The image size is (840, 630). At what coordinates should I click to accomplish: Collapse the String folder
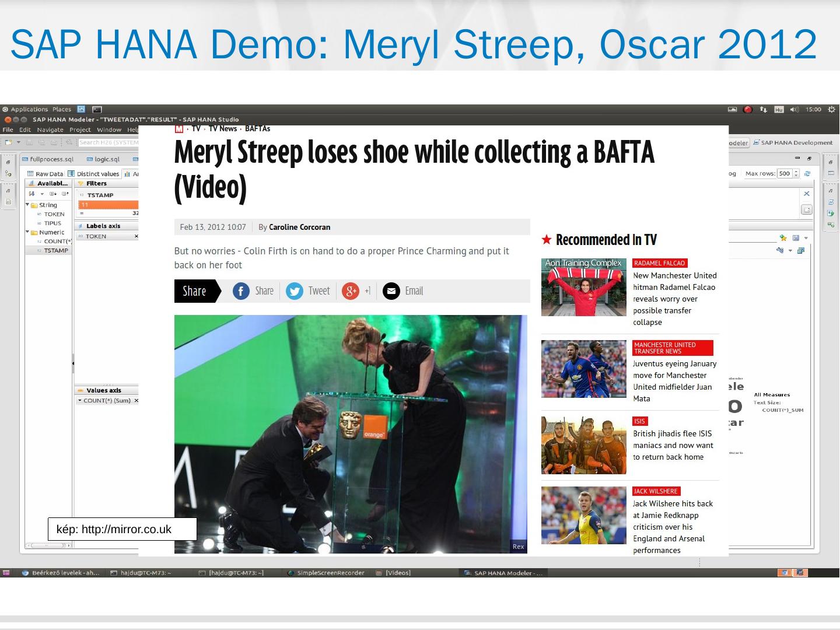point(27,205)
